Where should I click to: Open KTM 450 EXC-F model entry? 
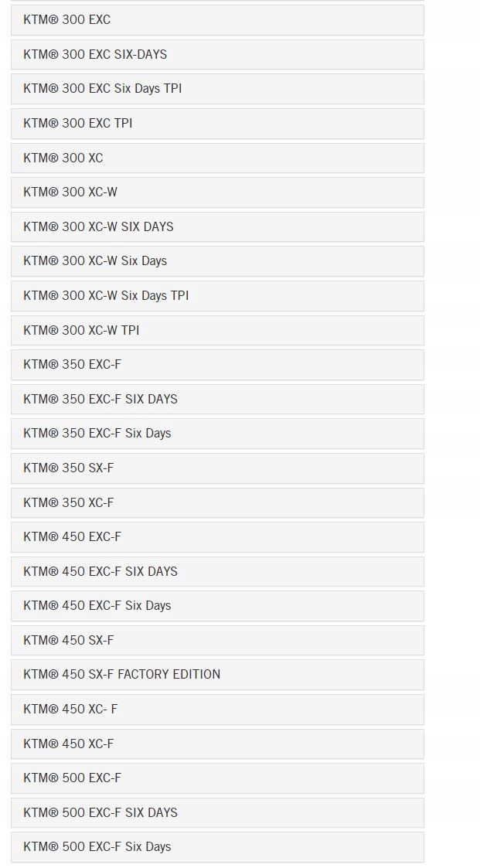(x=217, y=537)
